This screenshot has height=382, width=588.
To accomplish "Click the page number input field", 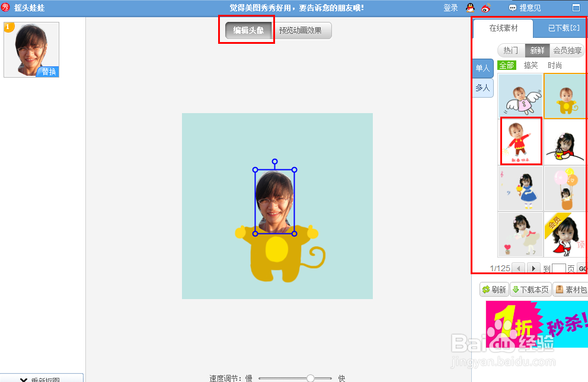I will (559, 268).
